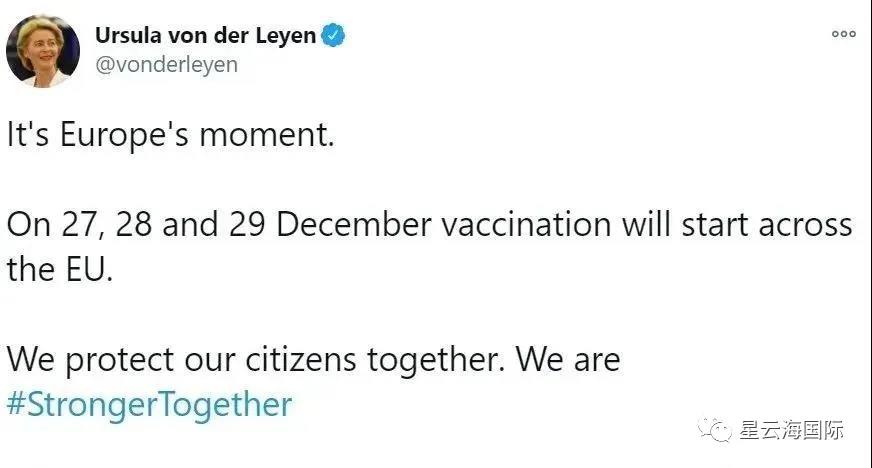Click the "It's Europe's moment." line
The image size is (872, 468).
pos(170,135)
